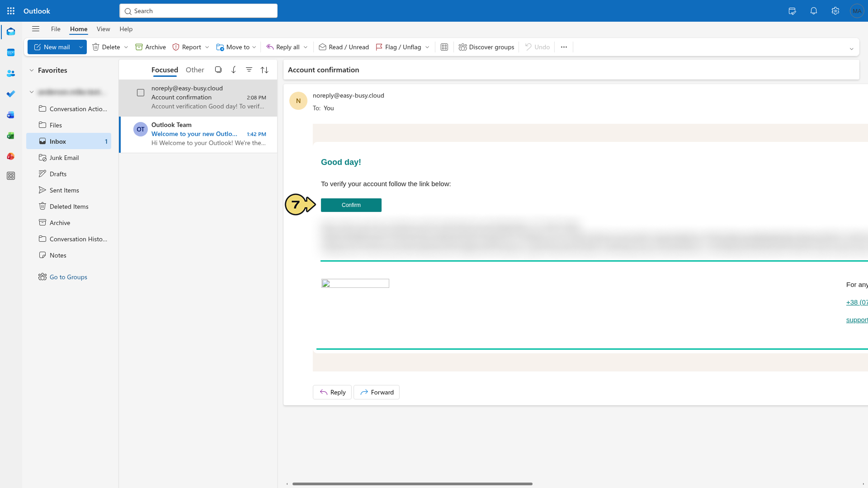868x488 pixels.
Task: Open Calendar from the left app rail
Action: pyautogui.click(x=11, y=52)
